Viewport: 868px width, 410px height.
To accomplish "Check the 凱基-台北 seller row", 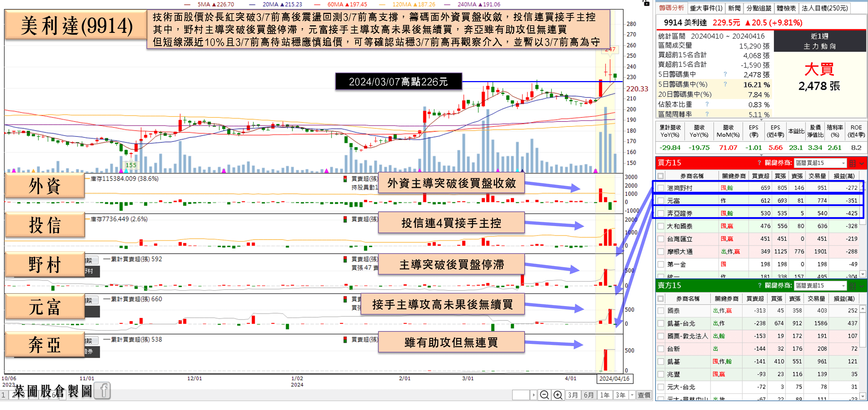I will 661,323.
